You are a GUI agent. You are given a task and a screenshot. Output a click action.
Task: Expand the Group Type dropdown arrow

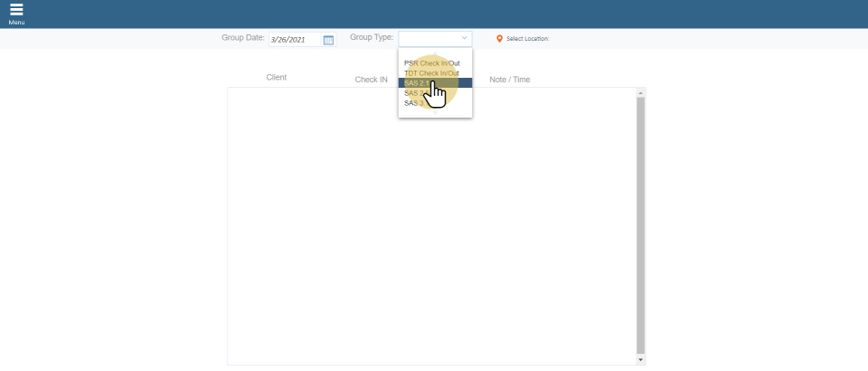pos(465,38)
